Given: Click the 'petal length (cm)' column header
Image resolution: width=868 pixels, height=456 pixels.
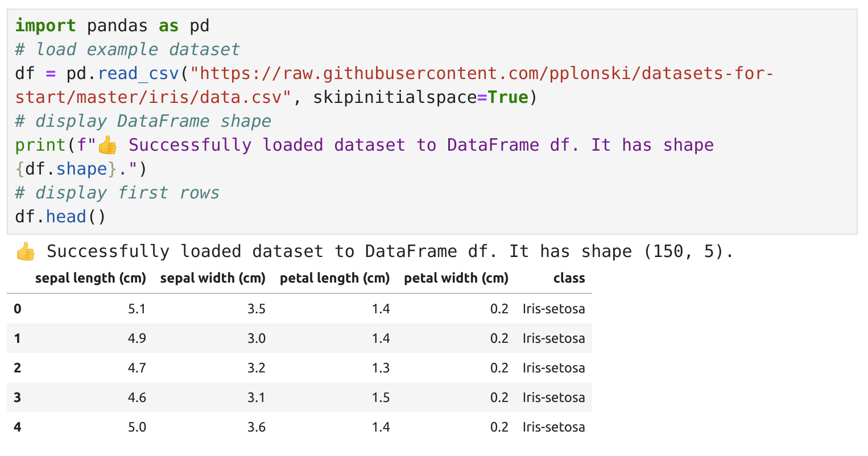Looking at the screenshot, I should [334, 278].
